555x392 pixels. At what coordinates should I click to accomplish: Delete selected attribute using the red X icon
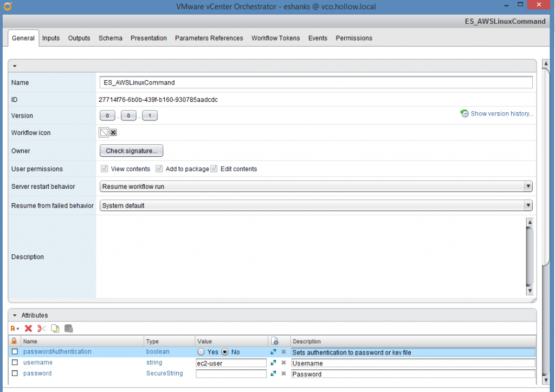tap(28, 328)
